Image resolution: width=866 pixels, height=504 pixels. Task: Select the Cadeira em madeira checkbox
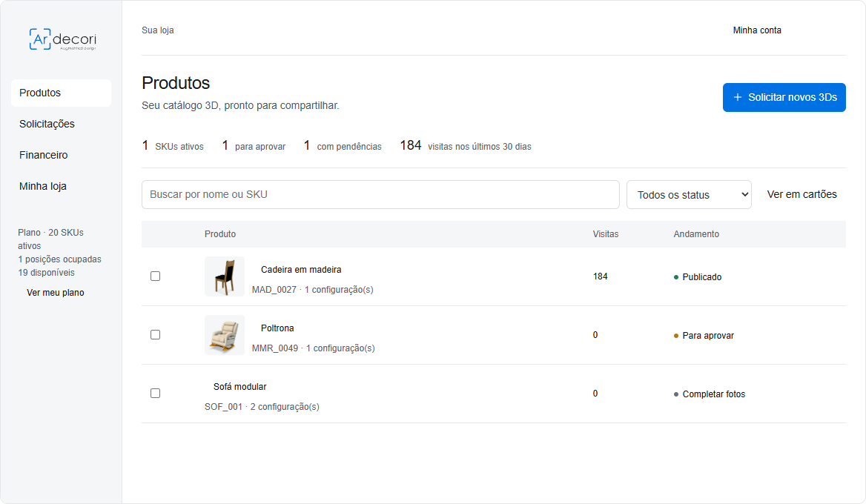pyautogui.click(x=155, y=276)
